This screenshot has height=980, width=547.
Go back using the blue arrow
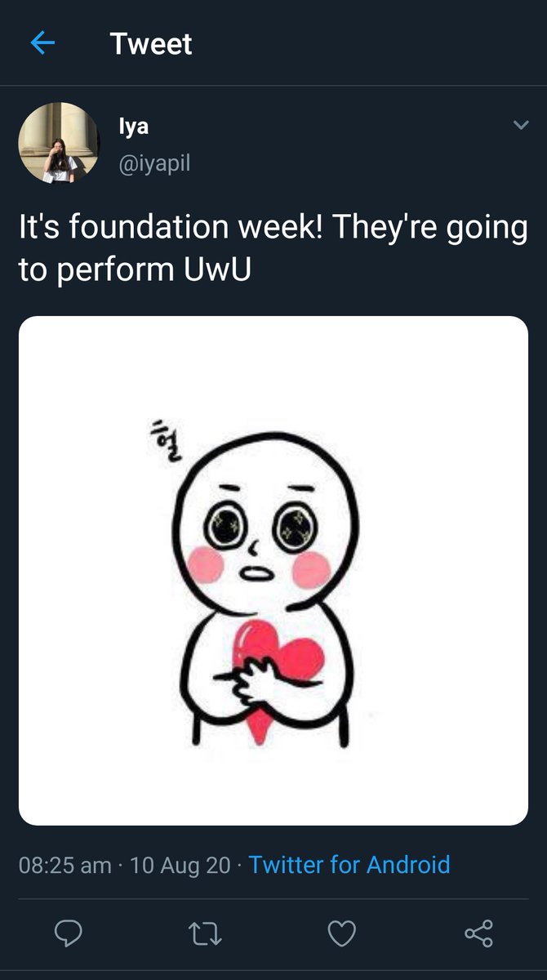point(42,43)
